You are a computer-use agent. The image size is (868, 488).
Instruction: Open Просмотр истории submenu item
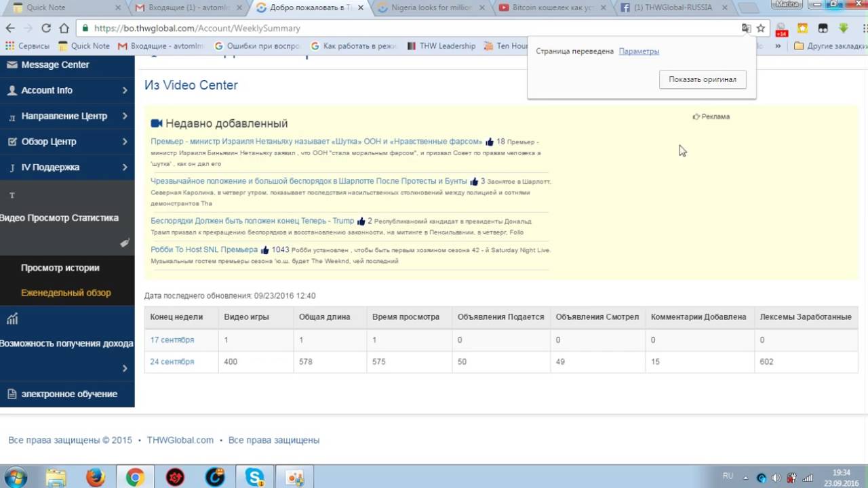60,268
